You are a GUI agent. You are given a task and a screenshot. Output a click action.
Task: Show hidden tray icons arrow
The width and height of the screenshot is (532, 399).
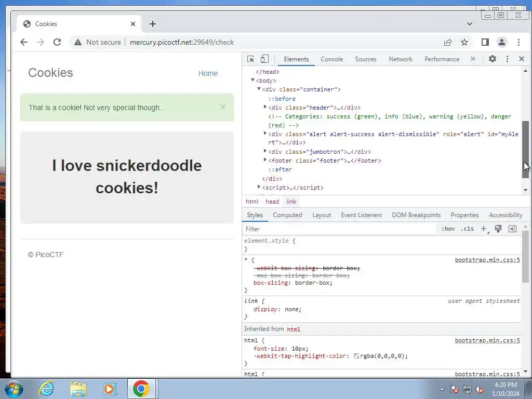tap(442, 389)
